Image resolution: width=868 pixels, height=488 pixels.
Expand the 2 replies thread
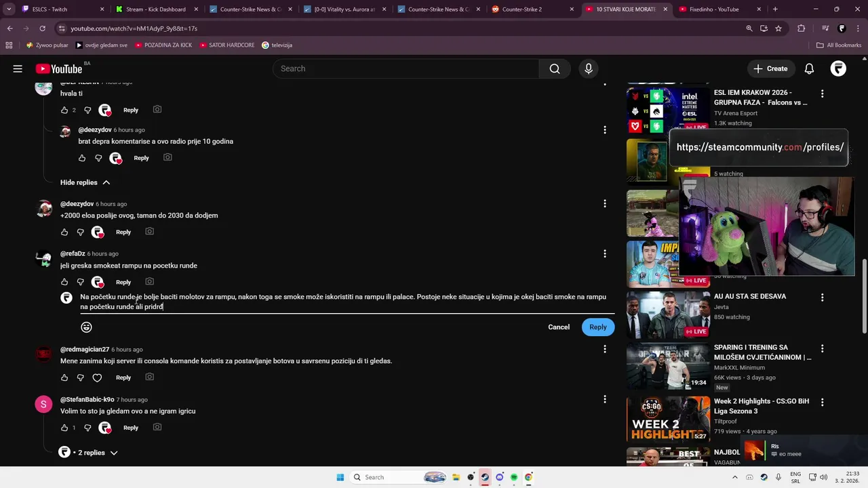point(89,452)
